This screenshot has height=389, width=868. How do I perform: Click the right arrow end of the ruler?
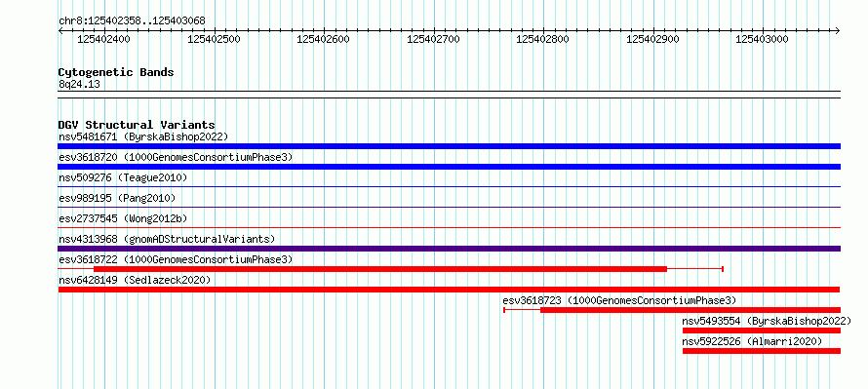tap(838, 31)
